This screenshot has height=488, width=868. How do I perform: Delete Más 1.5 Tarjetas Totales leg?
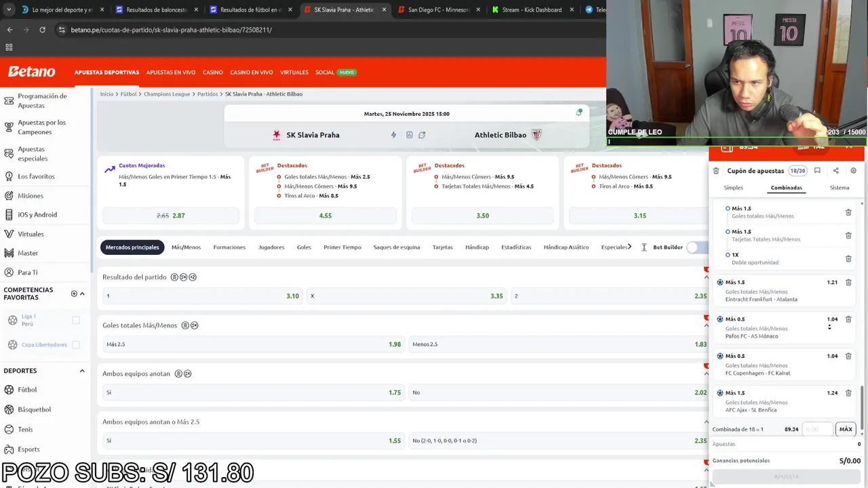tap(848, 236)
